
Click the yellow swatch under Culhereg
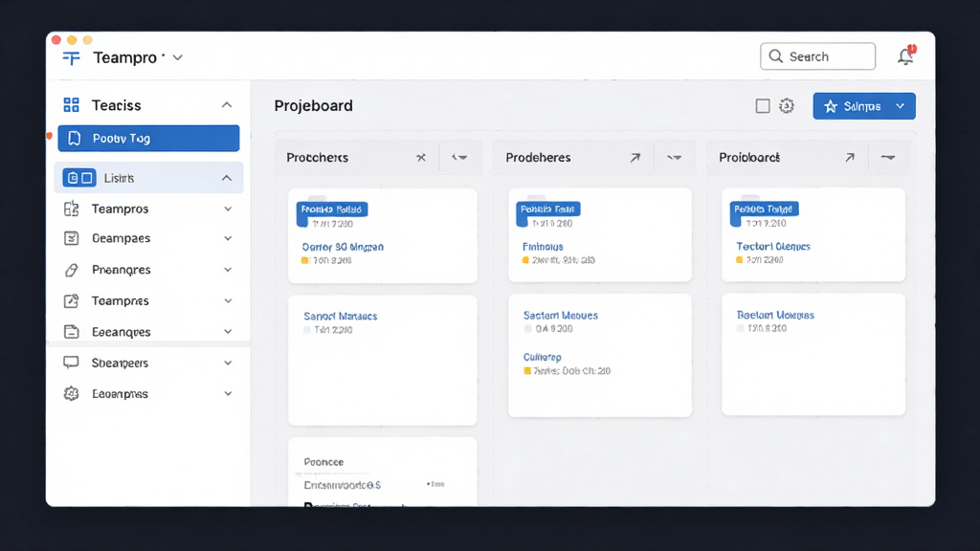(x=527, y=370)
